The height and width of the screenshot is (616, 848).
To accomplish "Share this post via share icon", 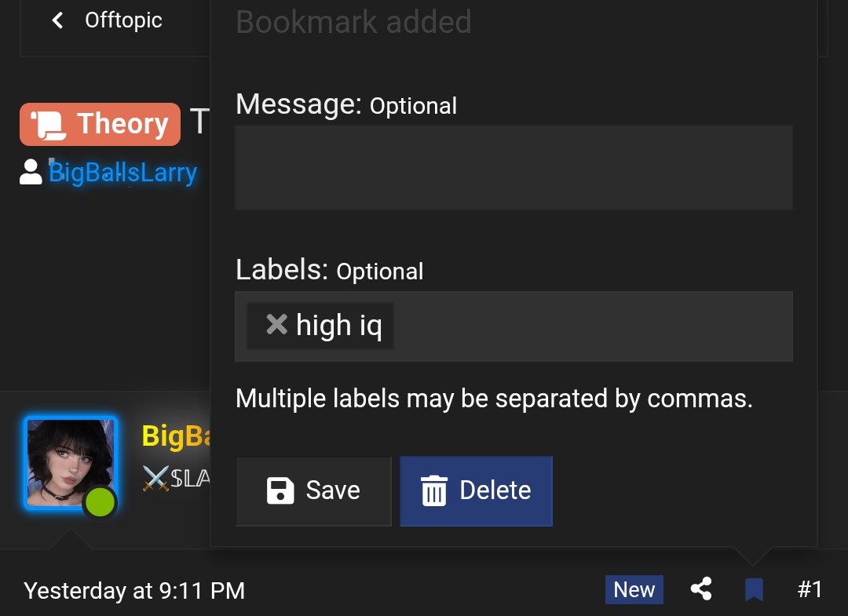I will [701, 589].
